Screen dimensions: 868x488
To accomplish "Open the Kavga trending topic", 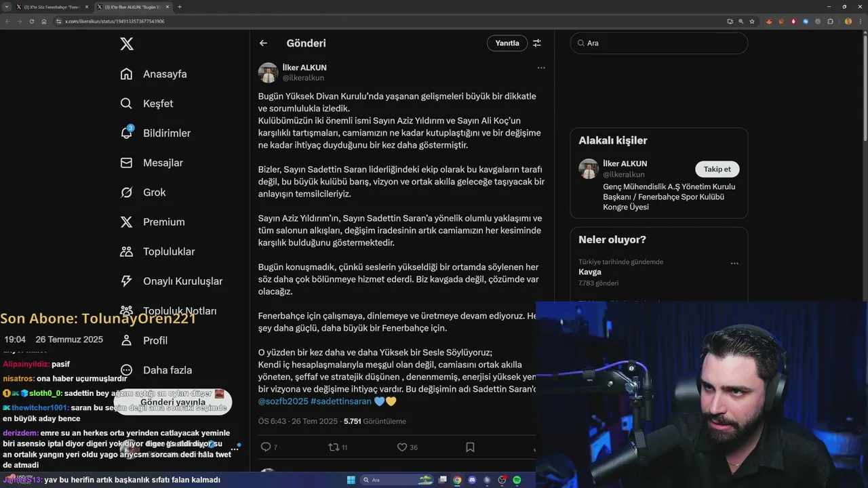I will tap(590, 272).
